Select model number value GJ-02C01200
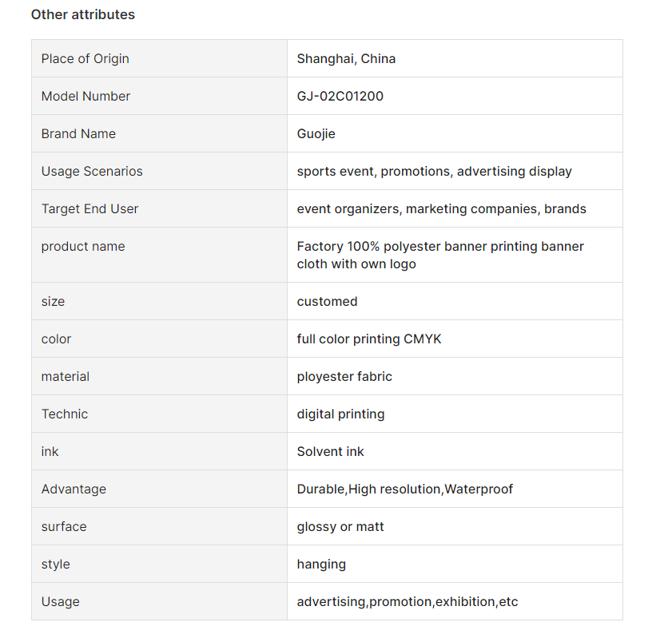This screenshot has width=672, height=634. (x=340, y=96)
